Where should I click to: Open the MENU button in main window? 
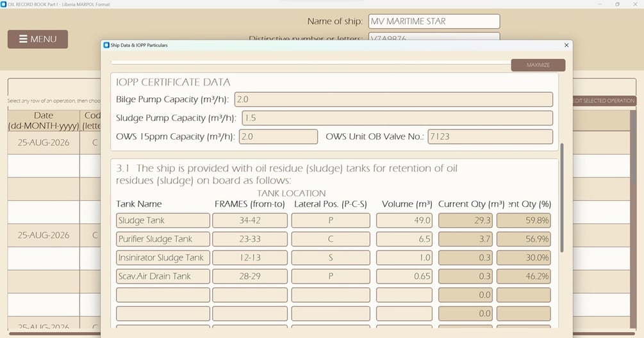[x=38, y=39]
